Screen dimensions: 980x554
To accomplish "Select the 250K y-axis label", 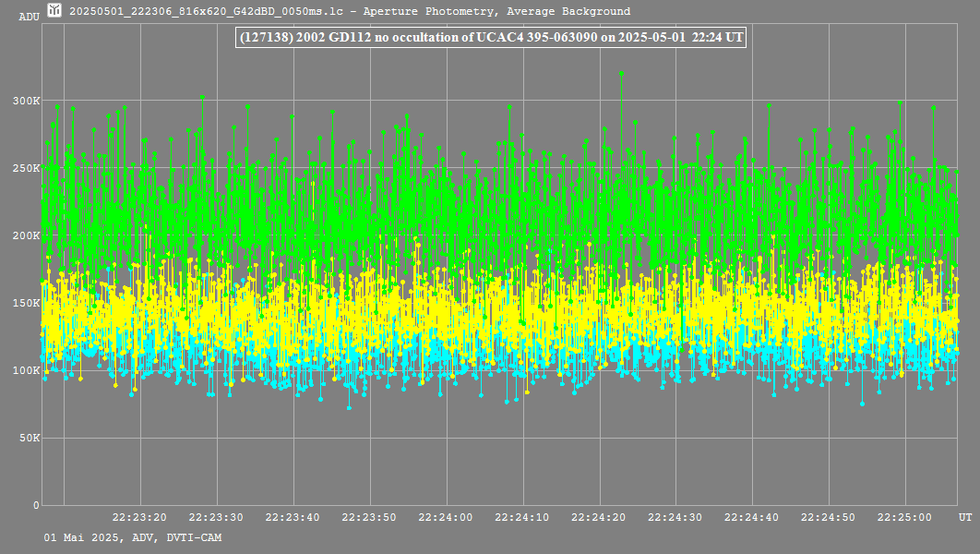I will [x=25, y=168].
